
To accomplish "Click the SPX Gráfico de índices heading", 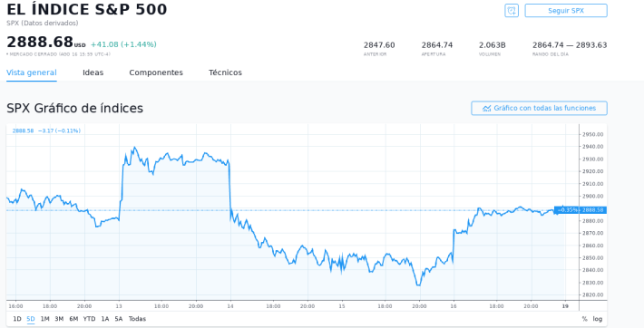I will (74, 109).
